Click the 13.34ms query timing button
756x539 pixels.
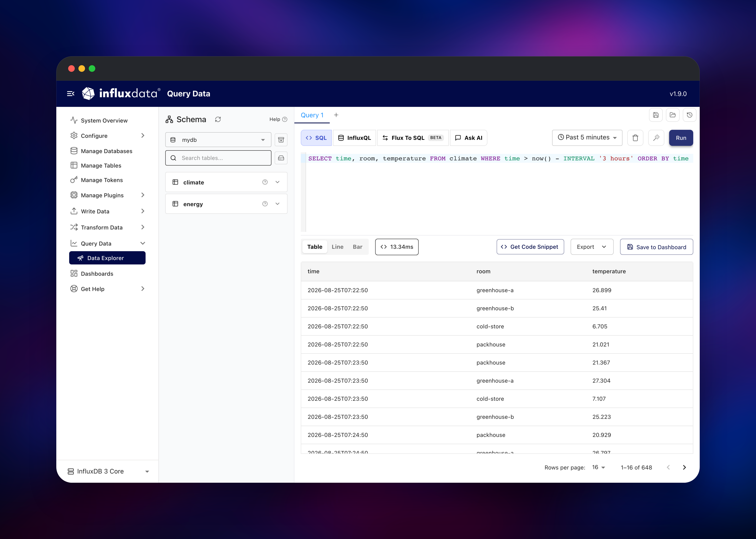coord(397,247)
